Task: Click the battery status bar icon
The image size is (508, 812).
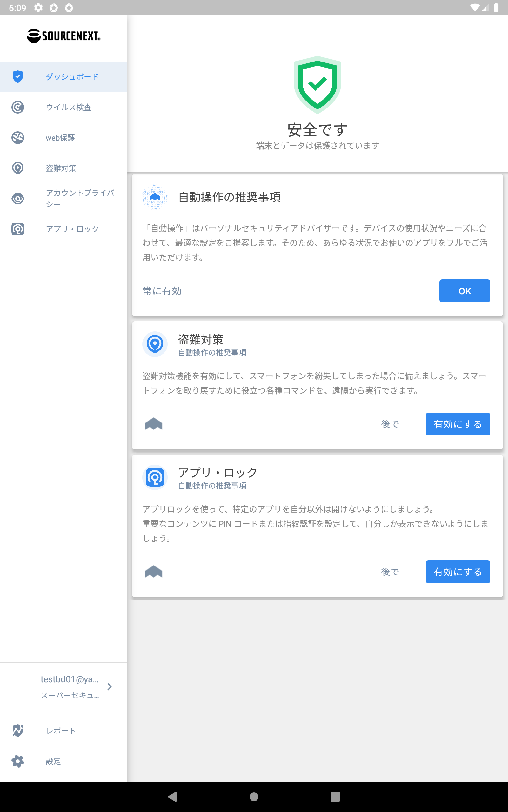Action: click(496, 8)
